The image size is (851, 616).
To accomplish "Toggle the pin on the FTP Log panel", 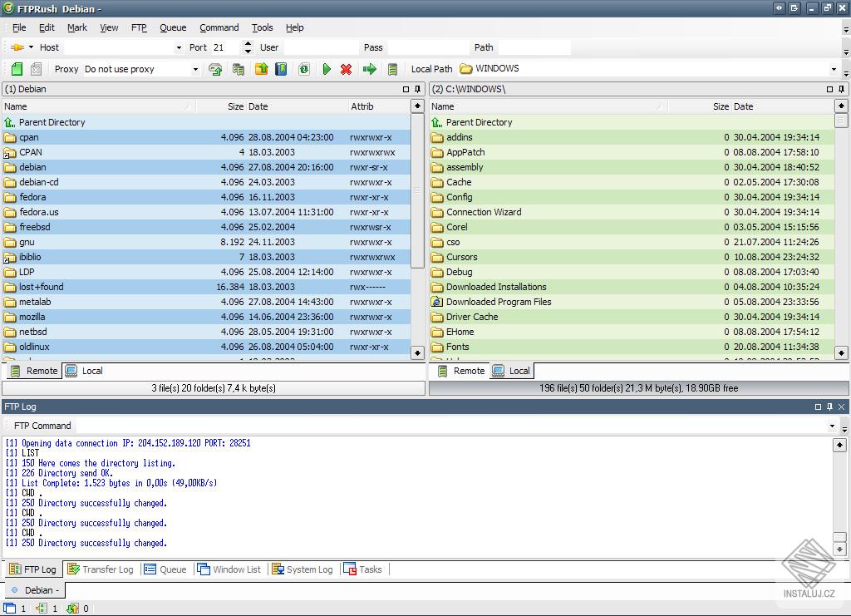I will 829,407.
